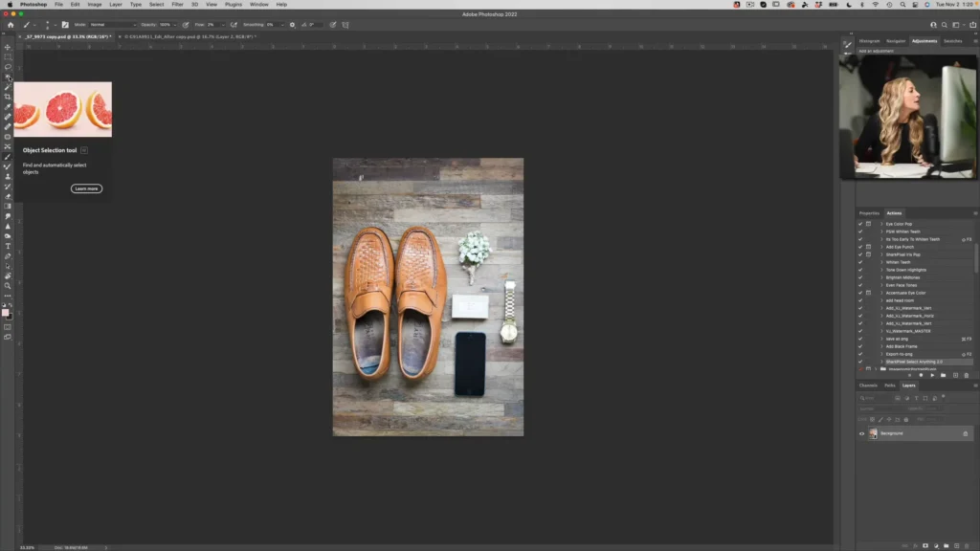Screen dimensions: 980x551
Task: Click the Home icon in options bar
Action: click(10, 25)
